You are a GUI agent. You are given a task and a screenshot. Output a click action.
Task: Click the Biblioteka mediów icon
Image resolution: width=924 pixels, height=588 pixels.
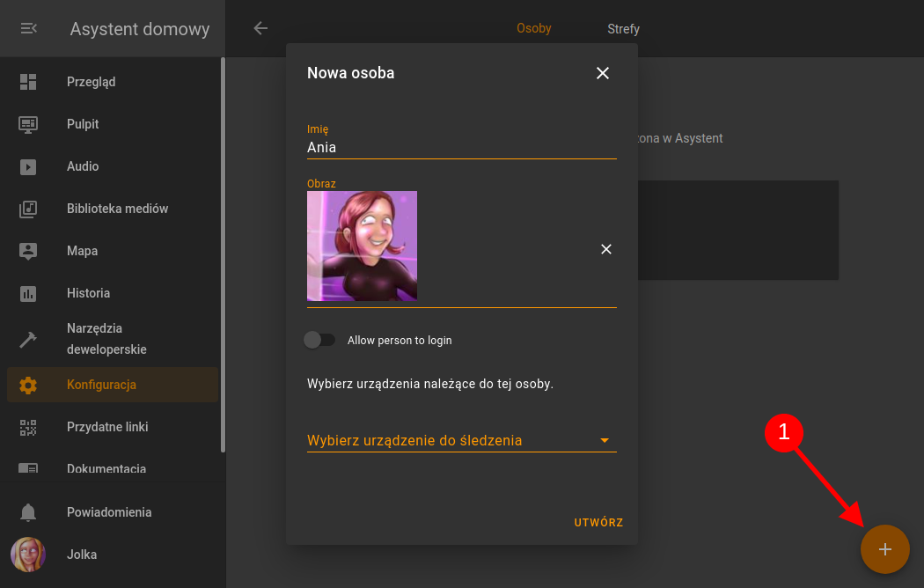(28, 209)
